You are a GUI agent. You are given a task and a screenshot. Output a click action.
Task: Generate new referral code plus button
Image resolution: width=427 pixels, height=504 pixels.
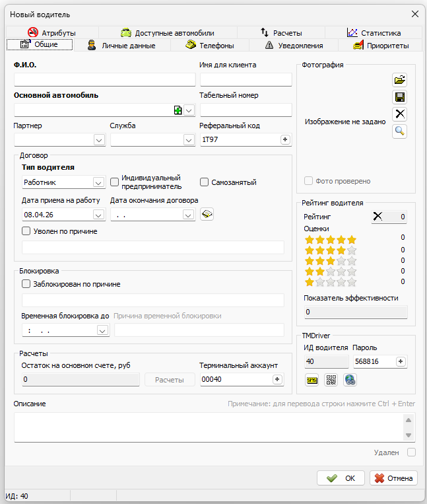click(285, 139)
